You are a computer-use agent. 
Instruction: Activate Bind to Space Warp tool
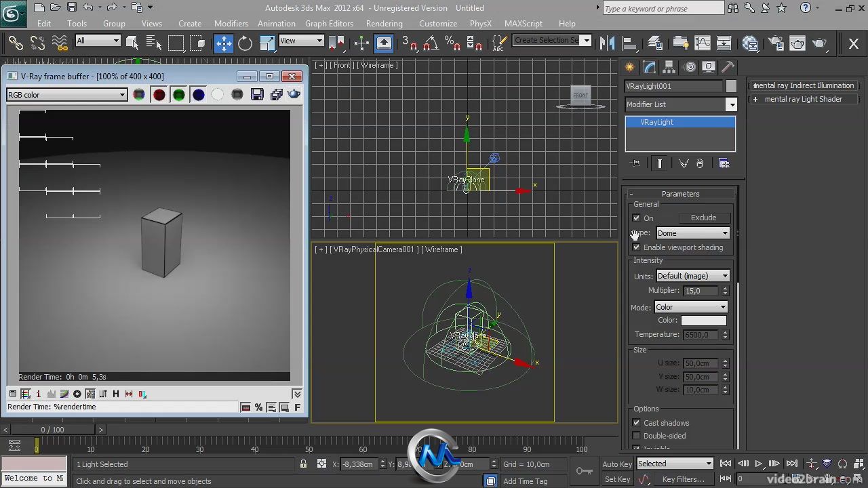tap(60, 43)
